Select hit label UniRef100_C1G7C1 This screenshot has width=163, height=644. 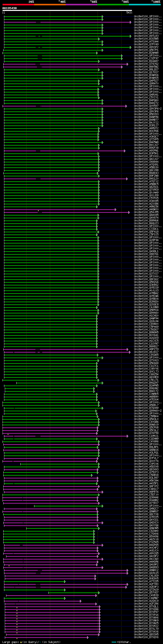[146, 366]
